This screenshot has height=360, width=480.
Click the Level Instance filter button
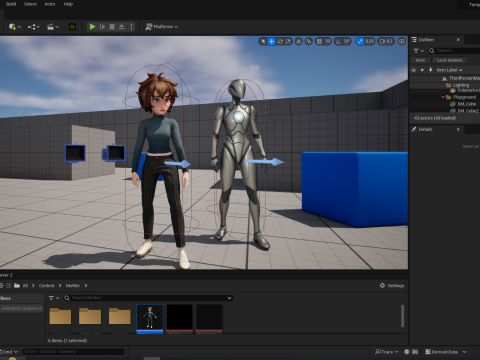(449, 60)
